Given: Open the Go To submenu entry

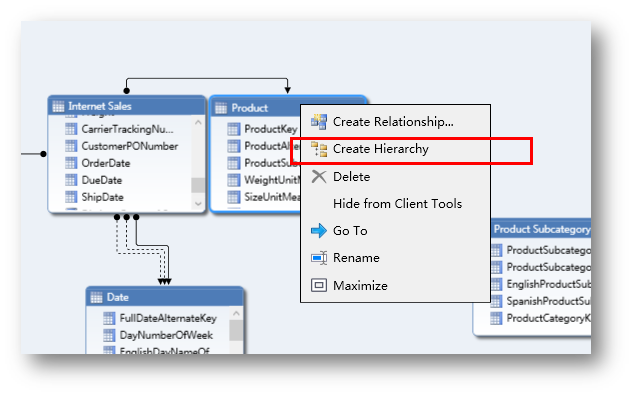Looking at the screenshot, I should coord(395,230).
